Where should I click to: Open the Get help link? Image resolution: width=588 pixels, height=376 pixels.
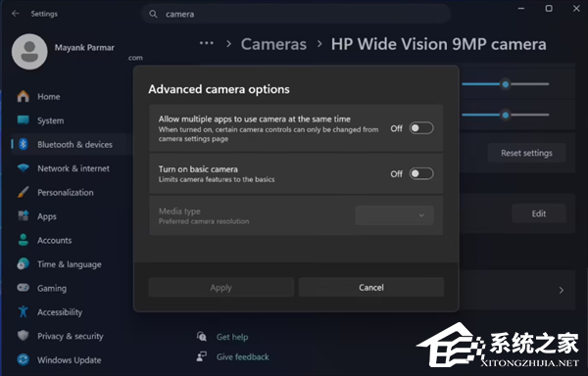[x=232, y=337]
